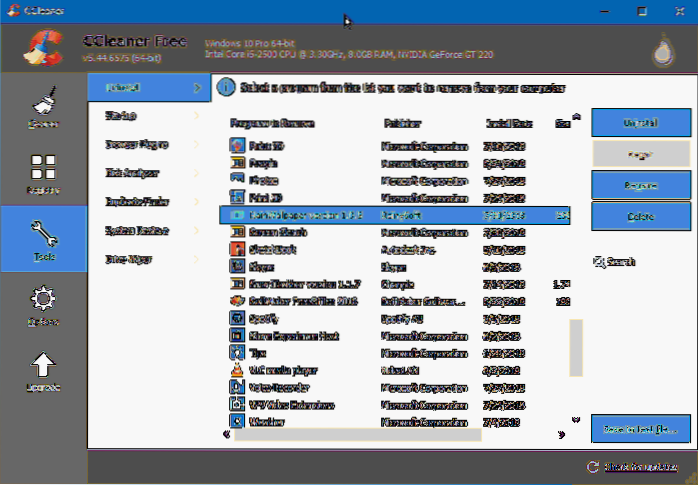
Task: Select the VLC media player row
Action: pos(395,370)
